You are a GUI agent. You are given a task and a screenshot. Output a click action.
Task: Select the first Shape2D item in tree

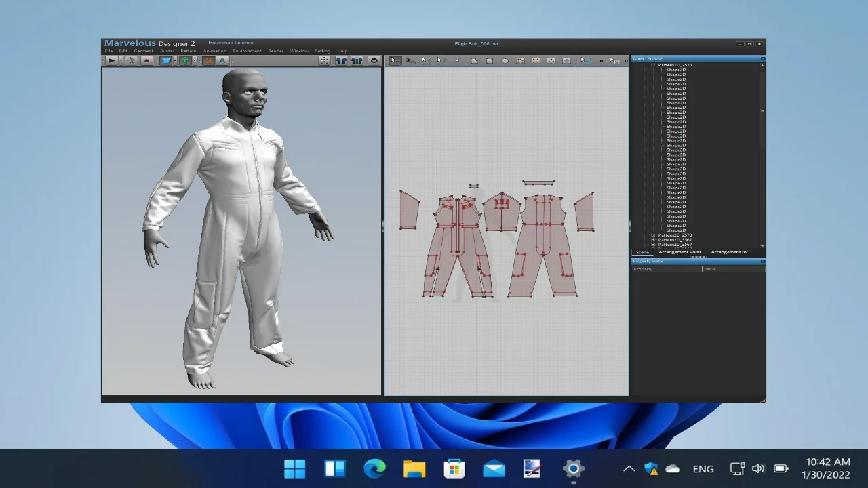pyautogui.click(x=676, y=70)
